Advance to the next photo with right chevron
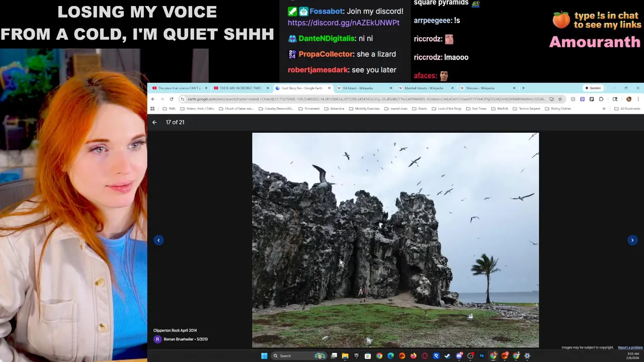This screenshot has height=362, width=644. point(632,240)
